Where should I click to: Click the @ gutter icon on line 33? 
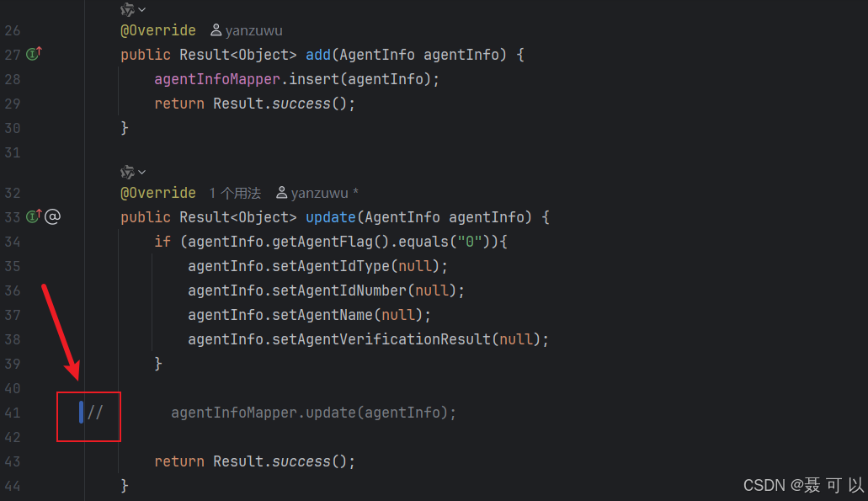point(52,216)
